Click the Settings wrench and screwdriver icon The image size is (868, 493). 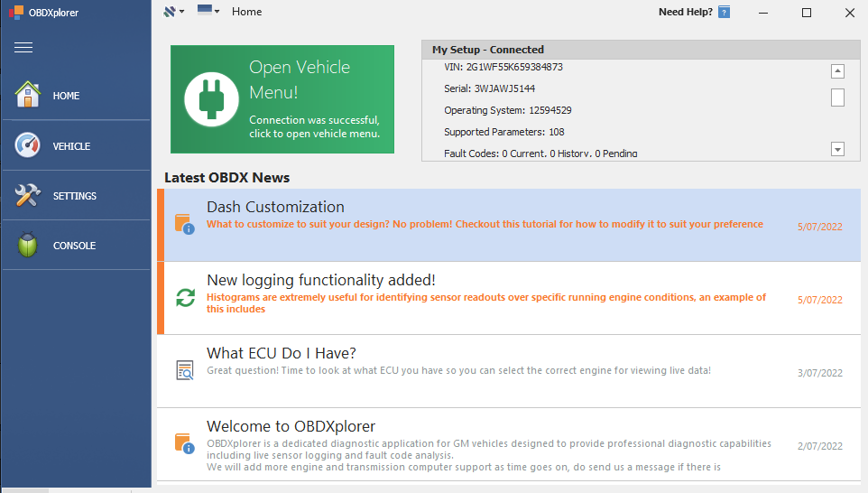(x=28, y=195)
